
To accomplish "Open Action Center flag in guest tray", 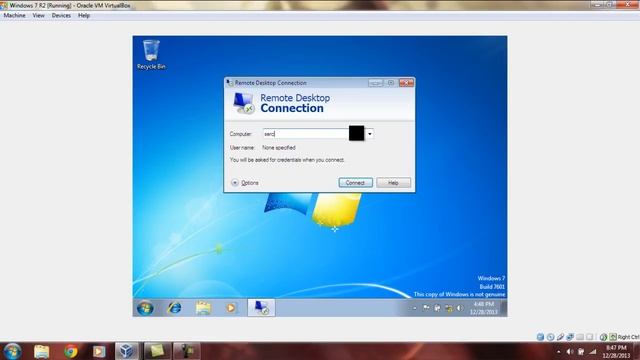I will [426, 308].
